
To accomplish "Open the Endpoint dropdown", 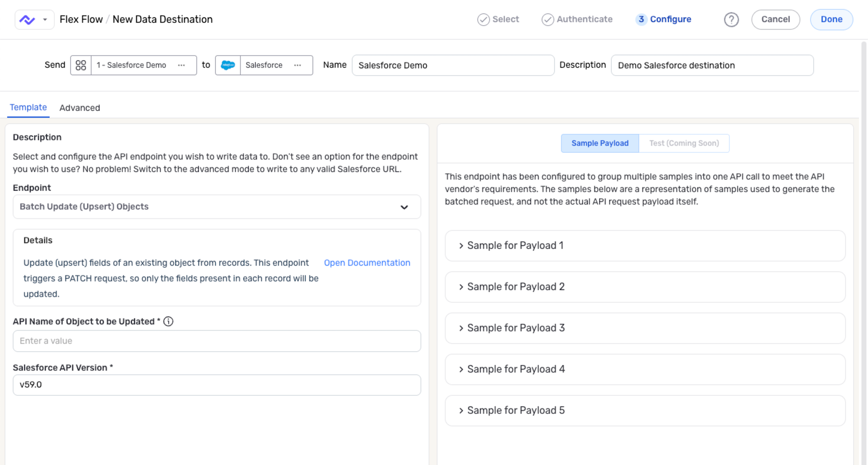I will tap(217, 207).
